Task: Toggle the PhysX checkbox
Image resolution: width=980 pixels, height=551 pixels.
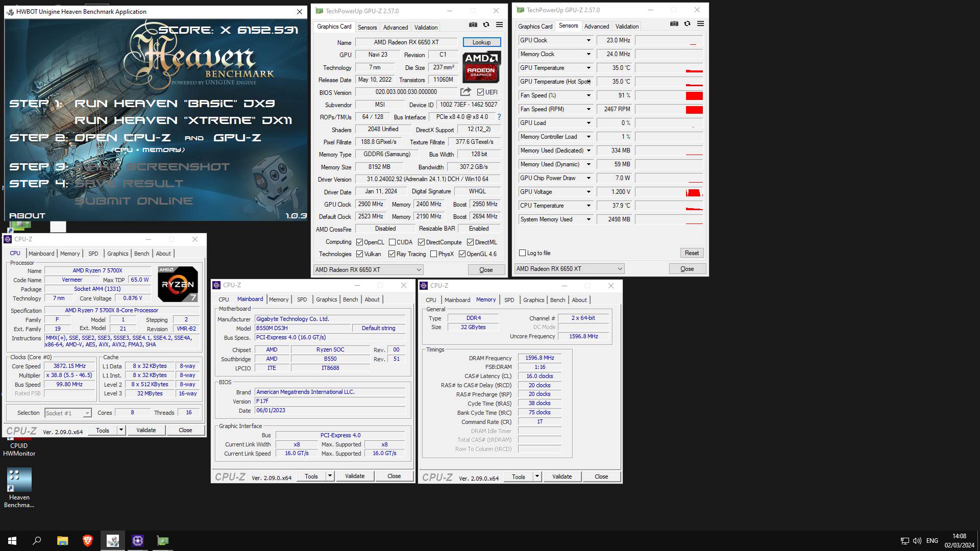Action: [x=433, y=254]
